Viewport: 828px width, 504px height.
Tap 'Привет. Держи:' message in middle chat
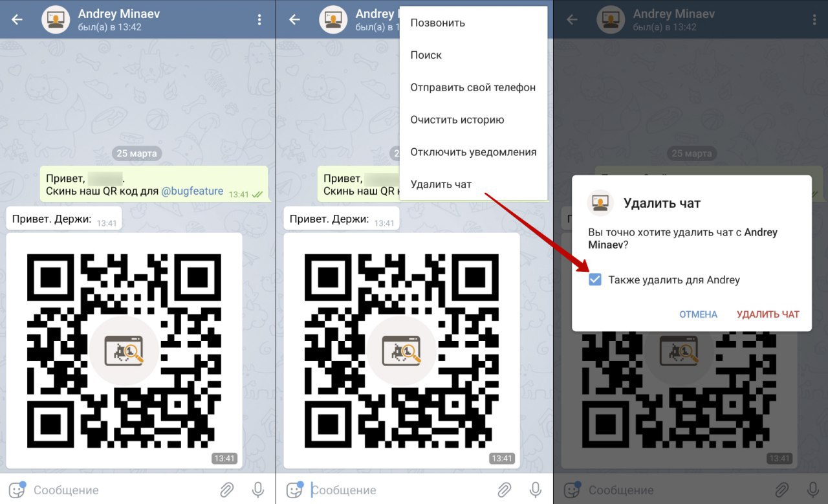(x=341, y=219)
